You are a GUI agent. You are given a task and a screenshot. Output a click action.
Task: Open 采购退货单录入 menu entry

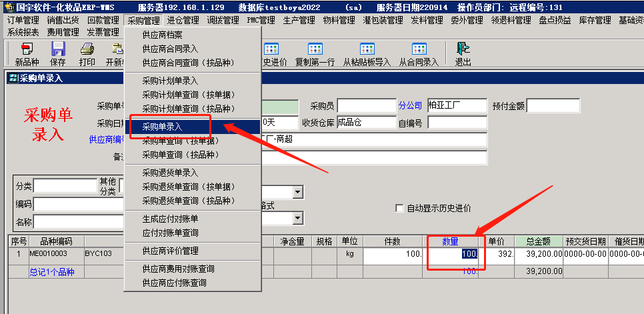[x=170, y=173]
